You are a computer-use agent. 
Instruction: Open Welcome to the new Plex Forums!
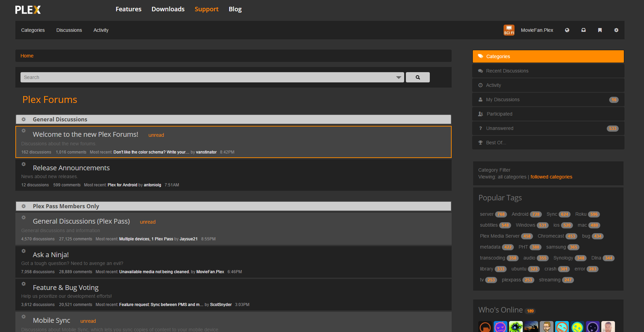(85, 134)
